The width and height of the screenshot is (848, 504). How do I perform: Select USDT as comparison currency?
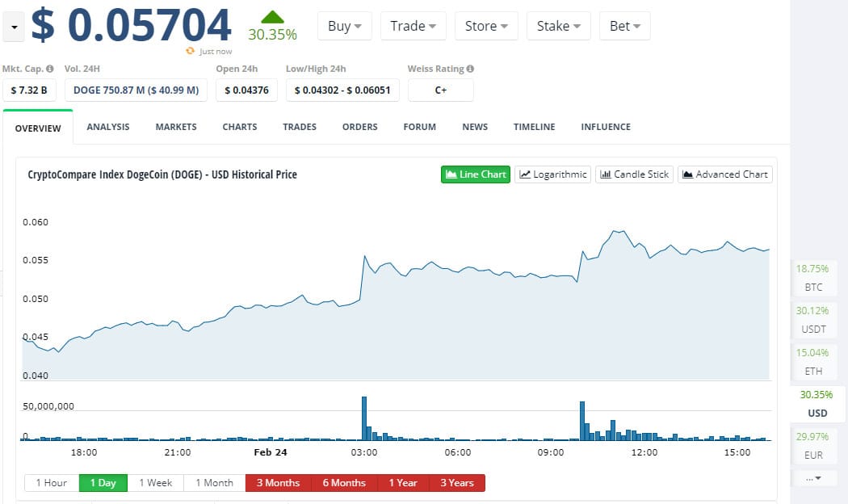click(812, 320)
